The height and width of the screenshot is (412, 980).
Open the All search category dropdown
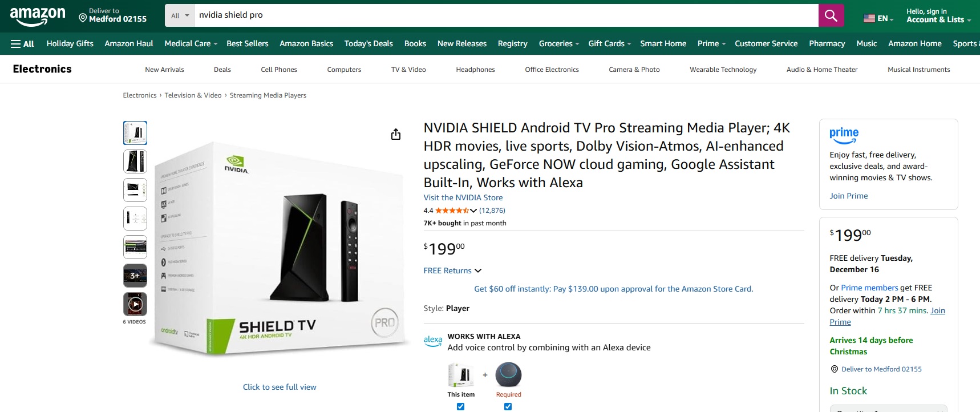click(x=180, y=15)
